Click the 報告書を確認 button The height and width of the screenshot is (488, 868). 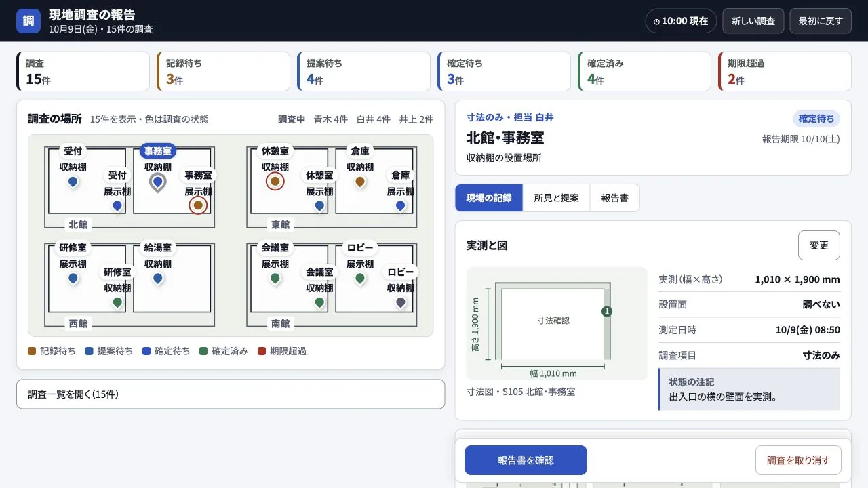526,460
